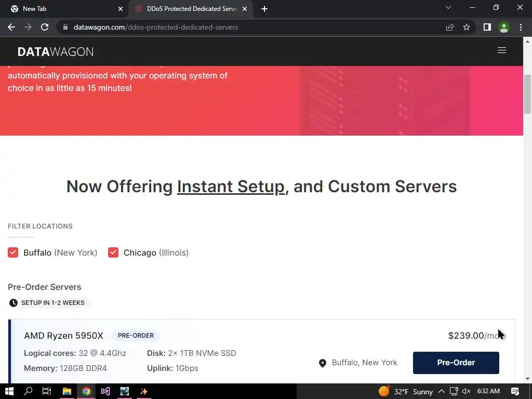
Task: Expand the tab search chevron
Action: point(448,7)
